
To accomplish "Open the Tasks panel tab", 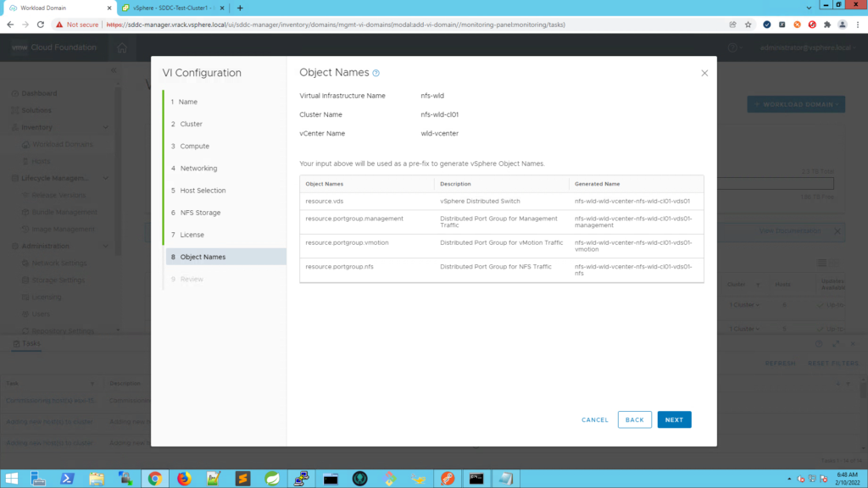I will pyautogui.click(x=26, y=344).
